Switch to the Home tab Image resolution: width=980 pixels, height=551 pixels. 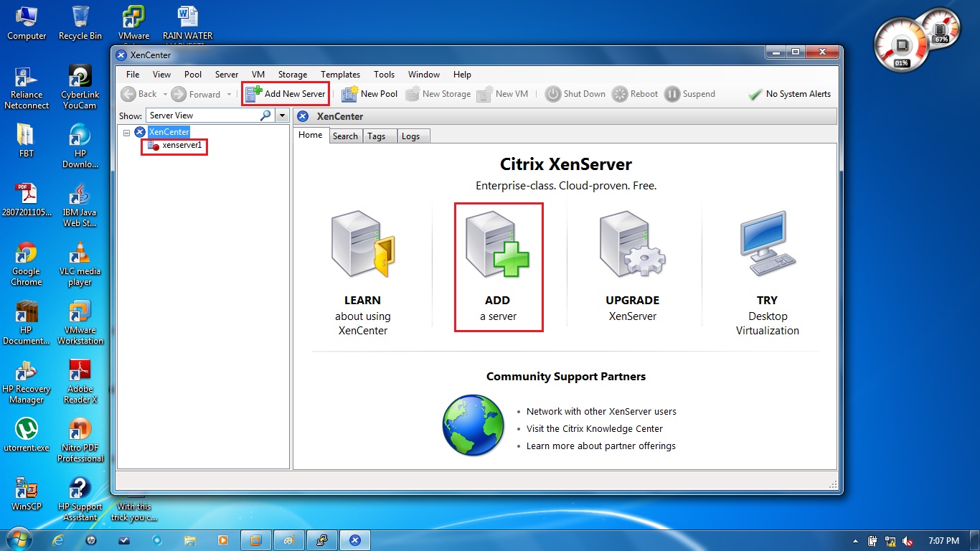click(311, 135)
